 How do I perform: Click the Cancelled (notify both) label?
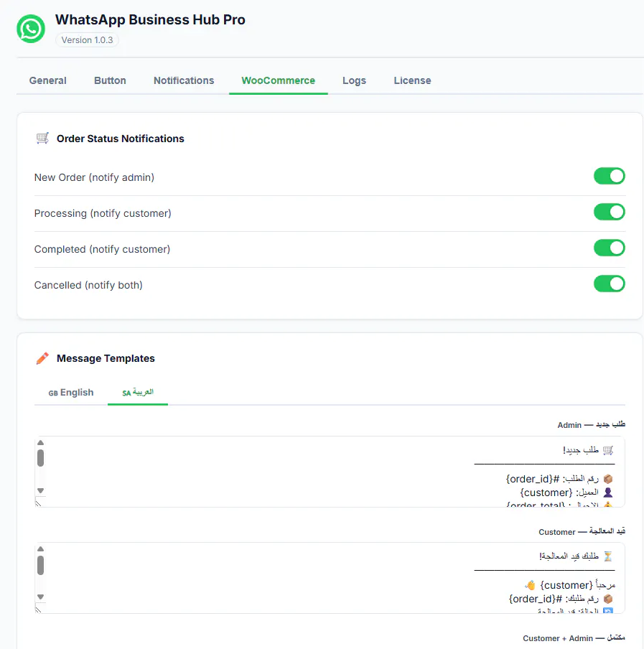pyautogui.click(x=88, y=285)
